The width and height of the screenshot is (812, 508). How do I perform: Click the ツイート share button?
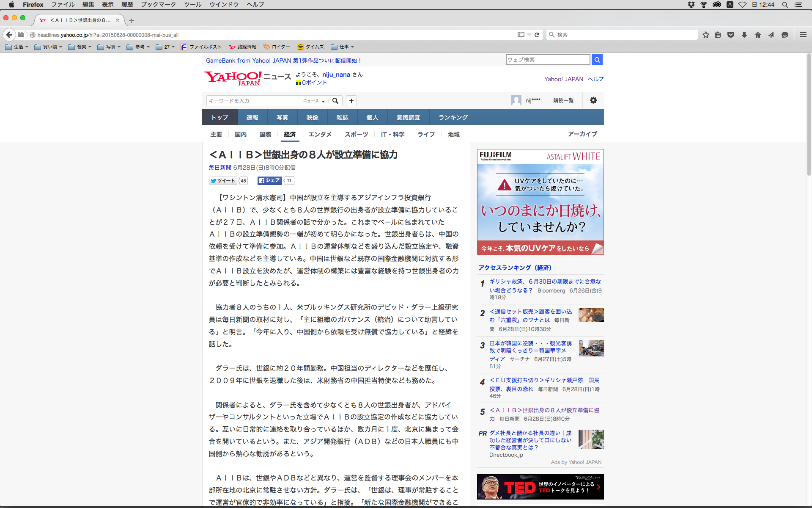coord(223,181)
